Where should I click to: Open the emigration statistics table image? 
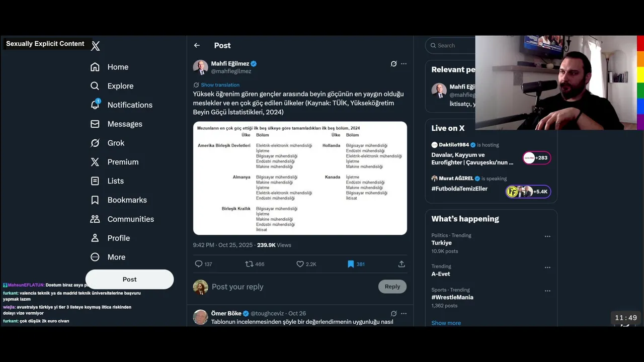point(300,178)
